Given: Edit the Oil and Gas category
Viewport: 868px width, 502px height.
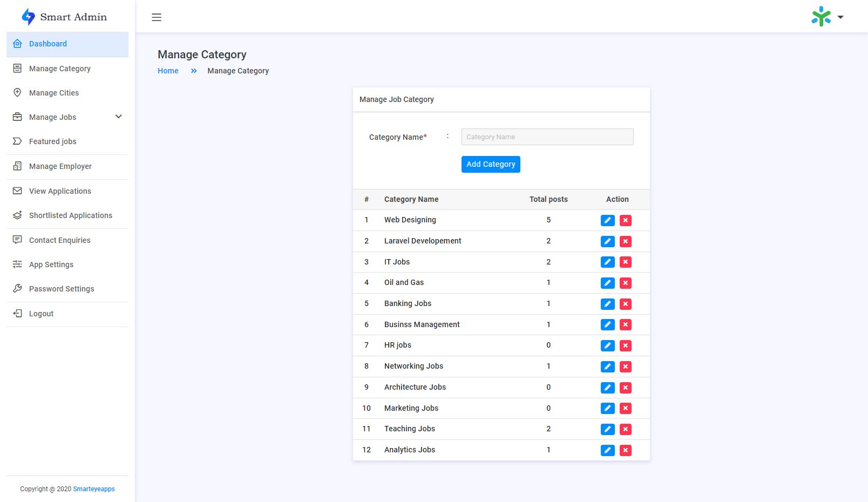Looking at the screenshot, I should pos(607,283).
